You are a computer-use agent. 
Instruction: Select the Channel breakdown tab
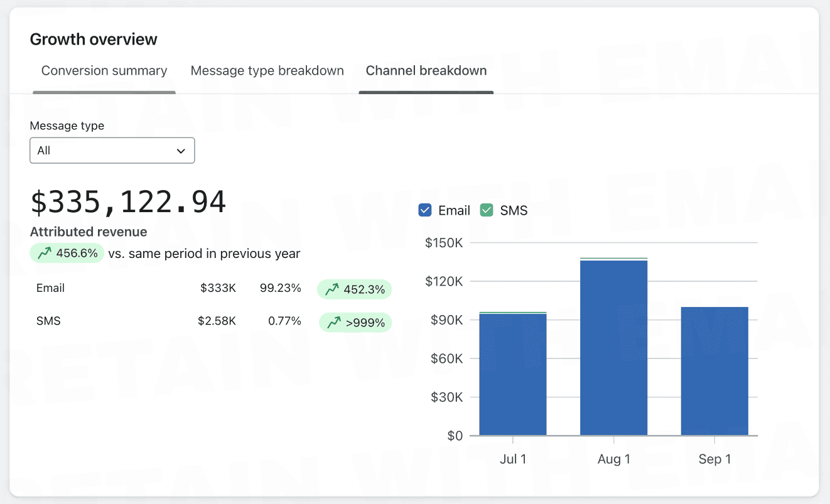point(426,71)
